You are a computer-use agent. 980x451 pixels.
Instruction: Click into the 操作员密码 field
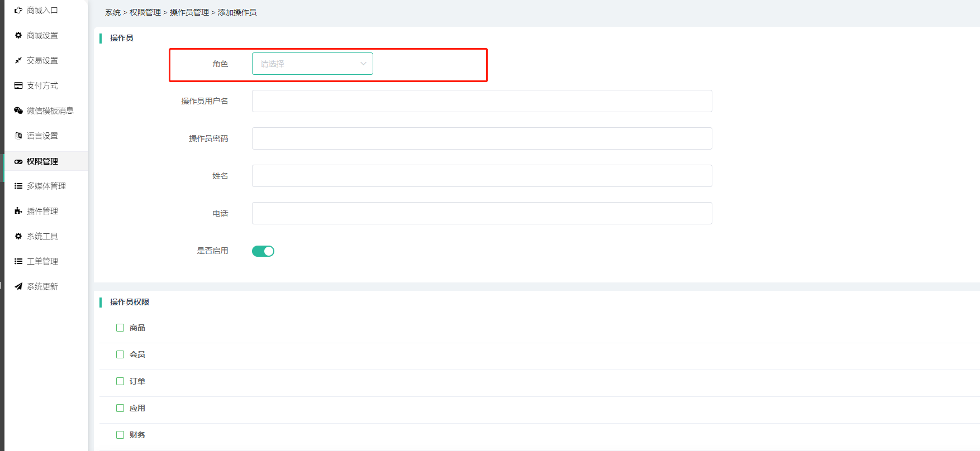[x=482, y=138]
